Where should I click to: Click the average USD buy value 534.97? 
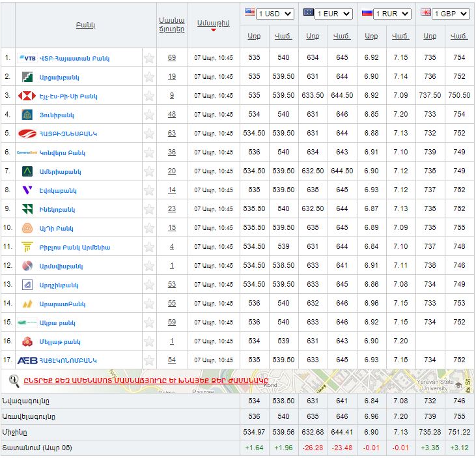pyautogui.click(x=254, y=432)
